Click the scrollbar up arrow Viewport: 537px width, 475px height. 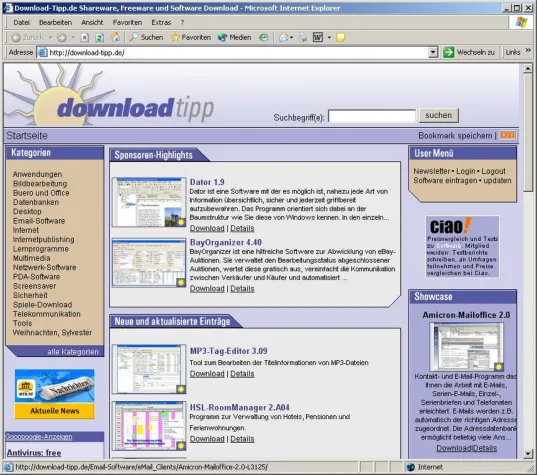(x=528, y=68)
